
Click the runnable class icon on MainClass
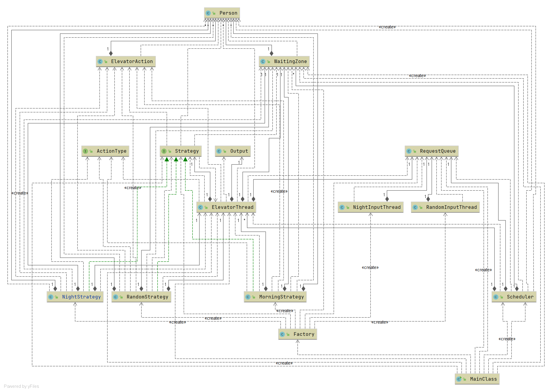click(x=459, y=379)
